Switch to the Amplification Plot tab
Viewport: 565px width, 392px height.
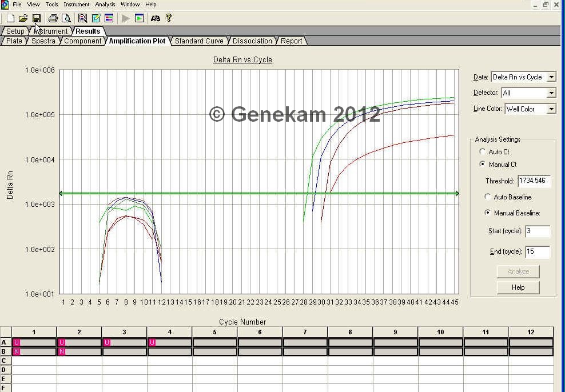[x=137, y=41]
